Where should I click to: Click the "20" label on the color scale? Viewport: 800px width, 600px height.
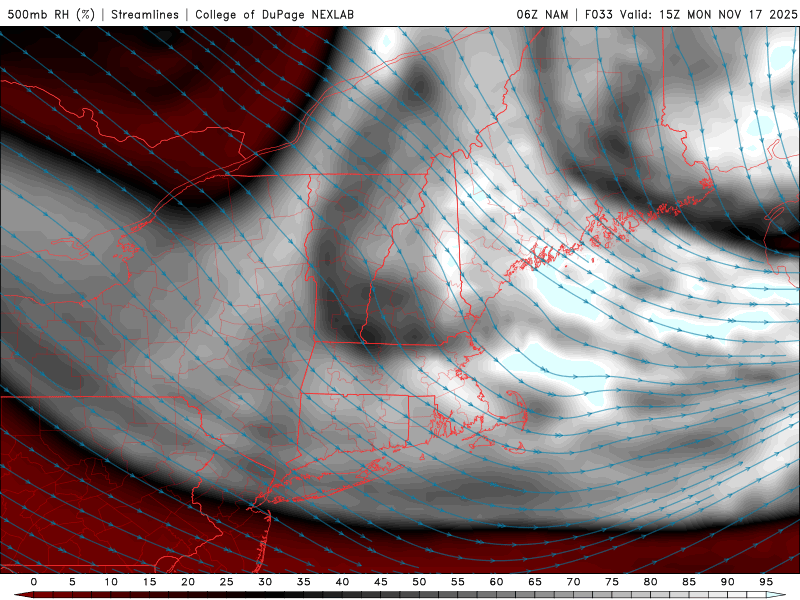tap(188, 582)
